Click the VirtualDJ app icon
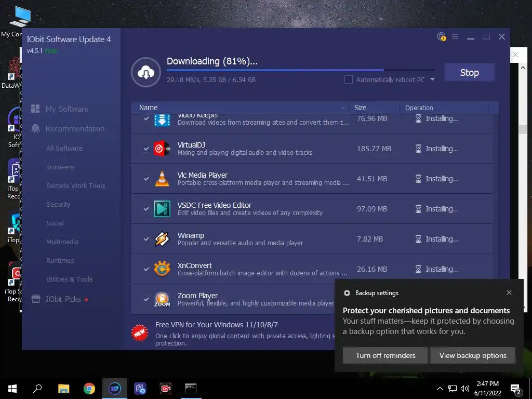This screenshot has width=532, height=399. point(162,149)
